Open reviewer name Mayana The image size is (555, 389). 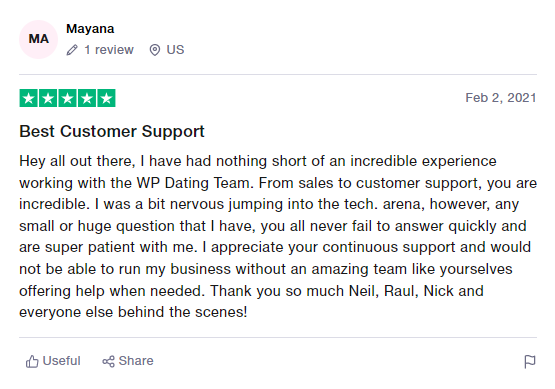(90, 29)
